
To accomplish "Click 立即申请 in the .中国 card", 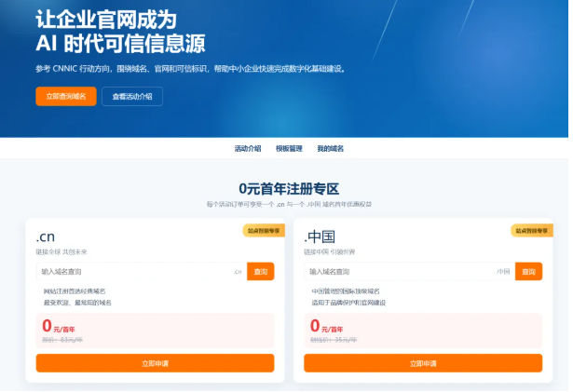I will (x=423, y=363).
